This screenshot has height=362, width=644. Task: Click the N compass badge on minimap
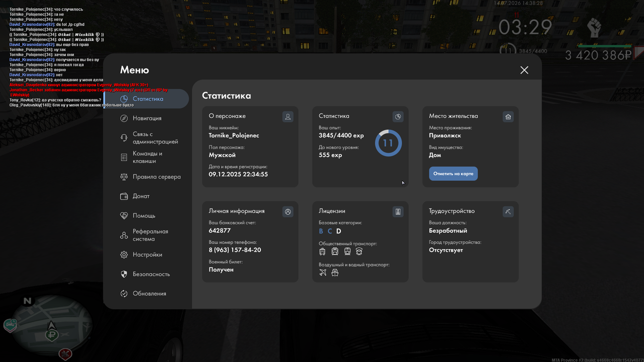pyautogui.click(x=28, y=301)
